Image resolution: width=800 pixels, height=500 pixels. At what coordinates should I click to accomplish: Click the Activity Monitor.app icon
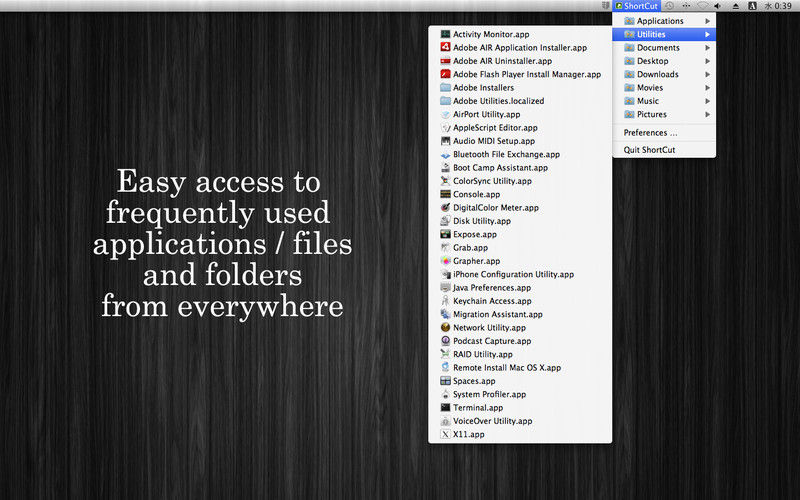tap(445, 34)
